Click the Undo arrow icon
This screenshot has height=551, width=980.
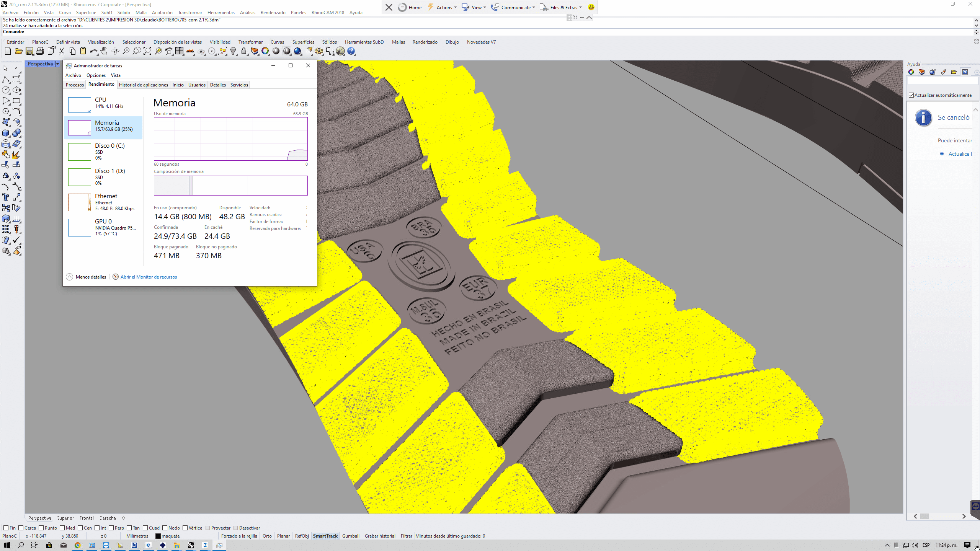(93, 51)
